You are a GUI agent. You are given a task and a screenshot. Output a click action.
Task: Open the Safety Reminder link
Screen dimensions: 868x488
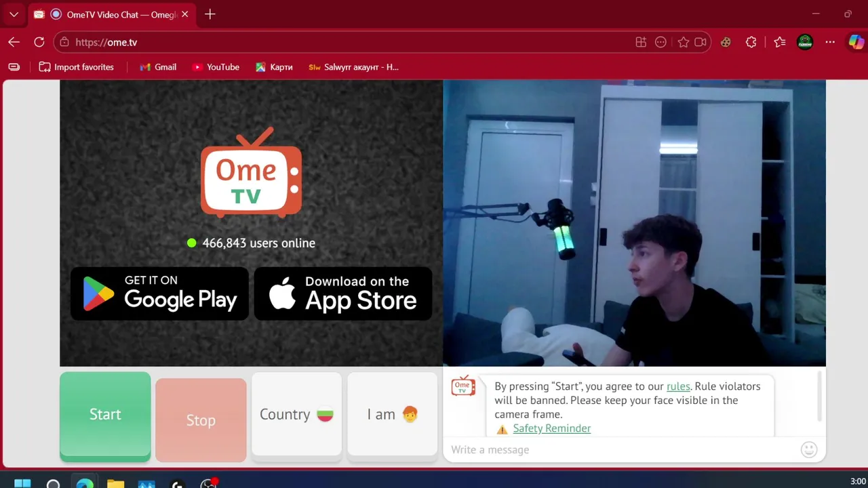(552, 428)
